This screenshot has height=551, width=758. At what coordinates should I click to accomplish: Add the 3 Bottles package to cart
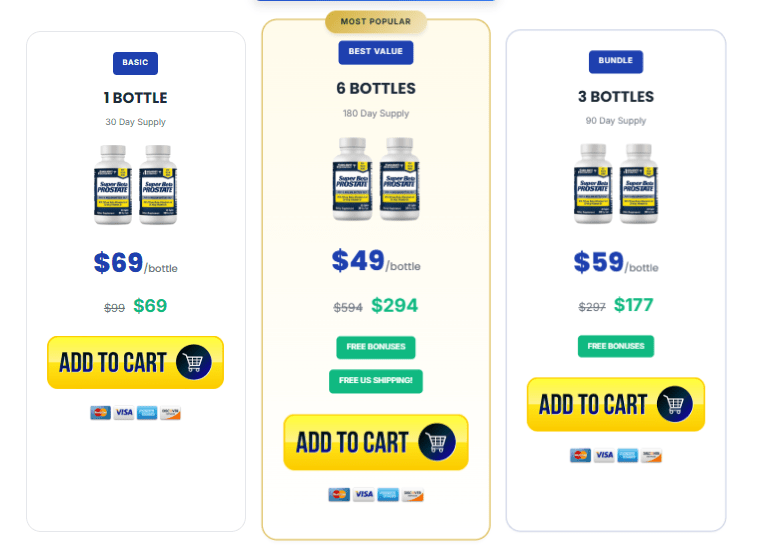click(x=615, y=404)
